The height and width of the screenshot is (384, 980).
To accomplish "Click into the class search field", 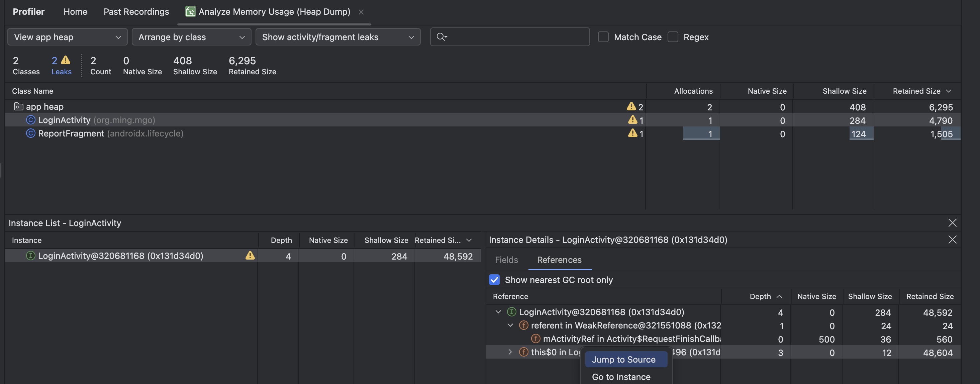I will (517, 37).
